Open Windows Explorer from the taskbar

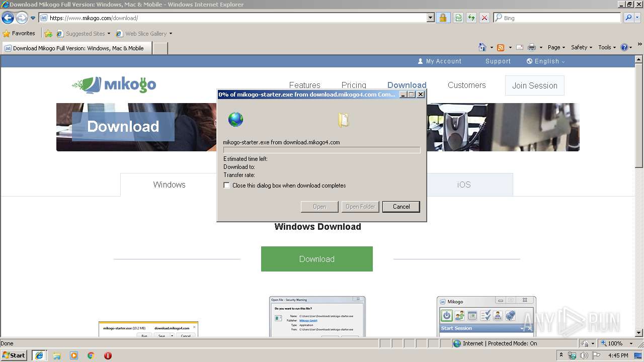(57, 355)
